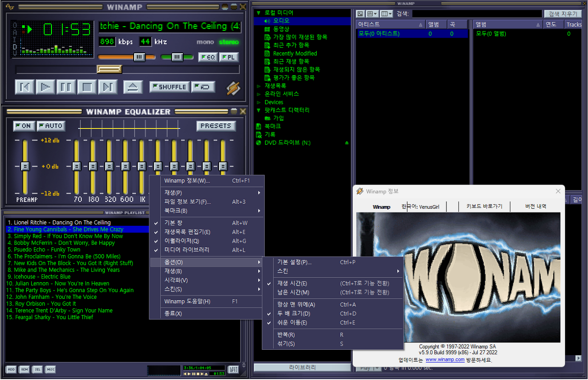Click the Play button in Winamp
This screenshot has height=380, width=588.
pyautogui.click(x=45, y=87)
